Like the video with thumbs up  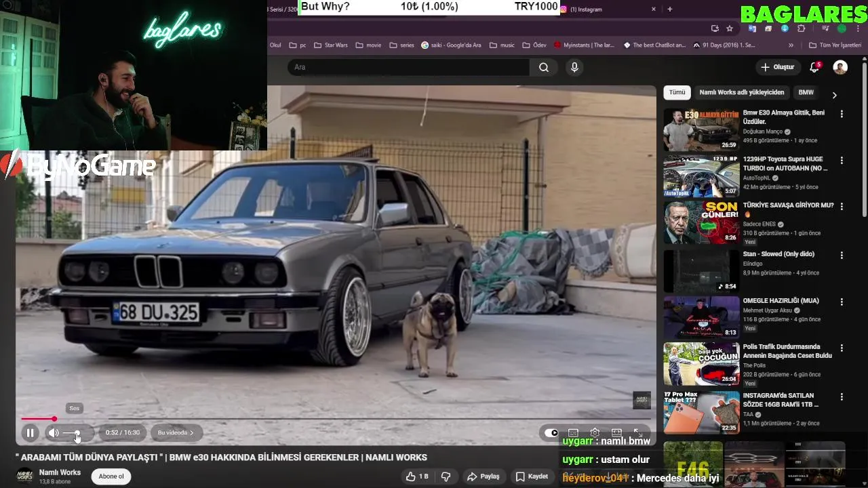[x=416, y=476]
